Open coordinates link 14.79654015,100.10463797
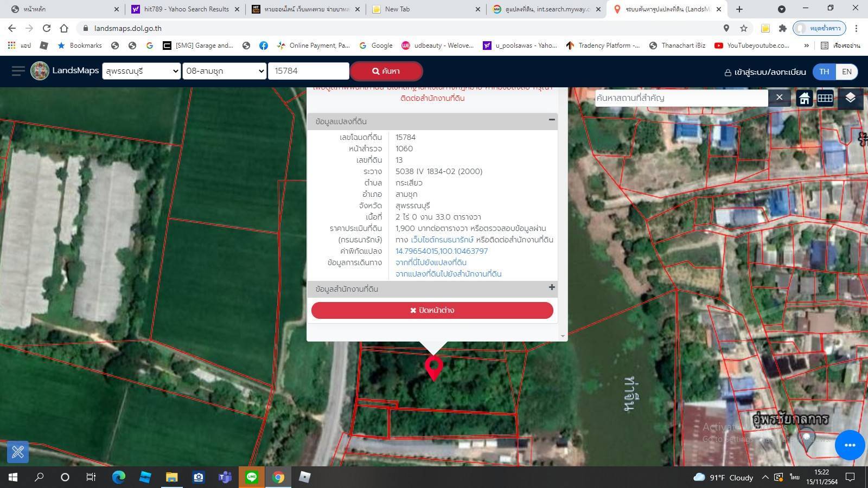The image size is (868, 488). [442, 251]
